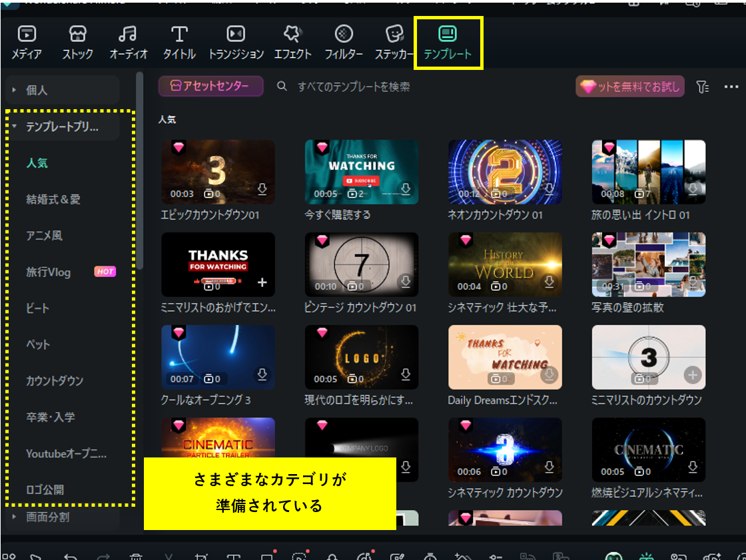
Task: Click the filter icon beside the trial button
Action: (x=702, y=87)
